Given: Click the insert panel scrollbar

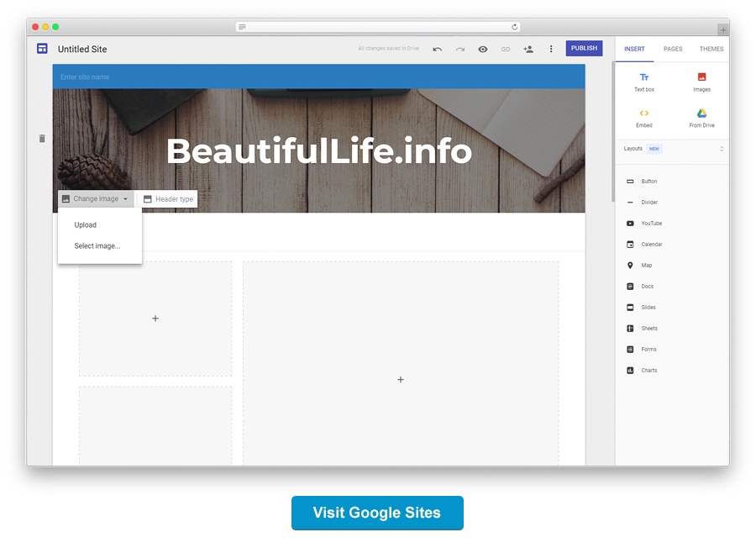Looking at the screenshot, I should pos(613,132).
